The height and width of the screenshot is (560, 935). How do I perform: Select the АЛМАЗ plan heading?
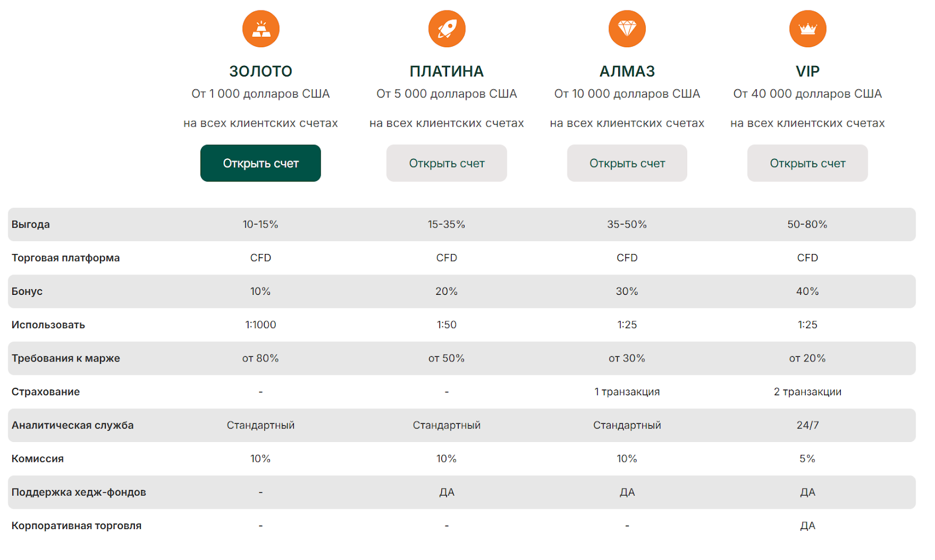click(627, 71)
